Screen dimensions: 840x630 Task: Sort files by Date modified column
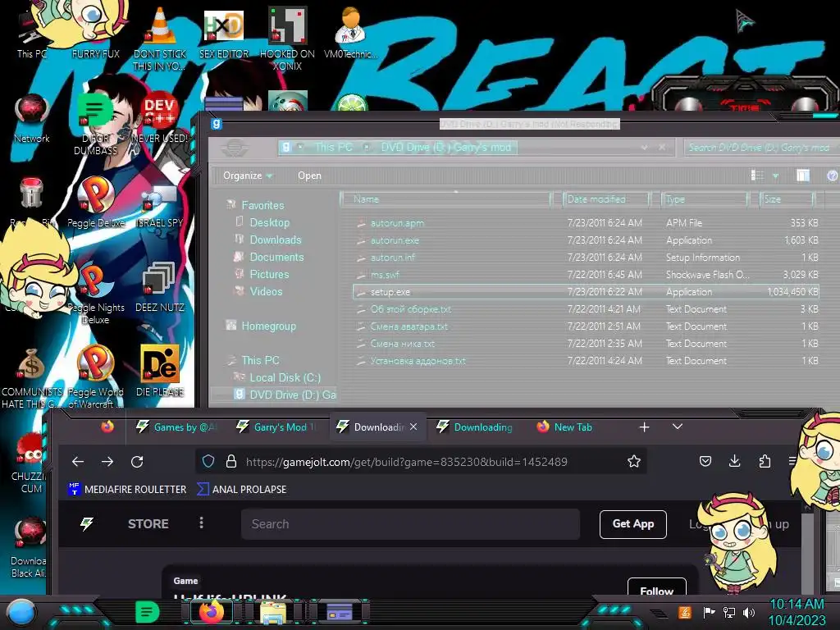pos(606,199)
